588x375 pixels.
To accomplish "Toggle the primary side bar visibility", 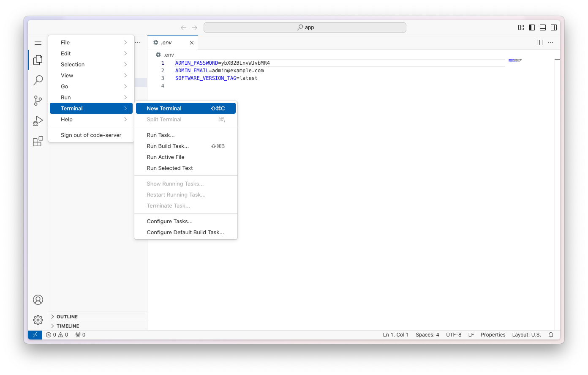I will (532, 27).
